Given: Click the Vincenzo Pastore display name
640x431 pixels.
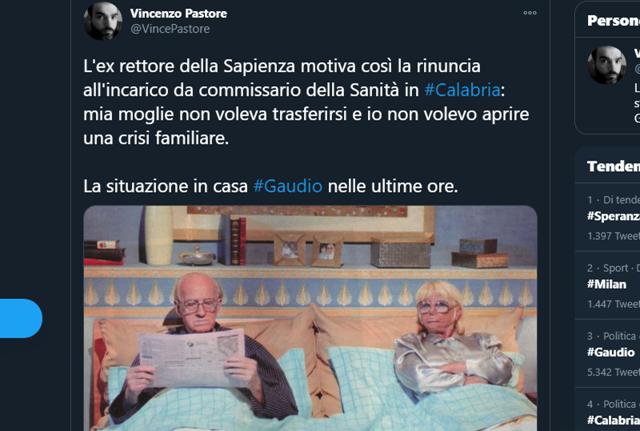Looking at the screenshot, I should [x=178, y=13].
